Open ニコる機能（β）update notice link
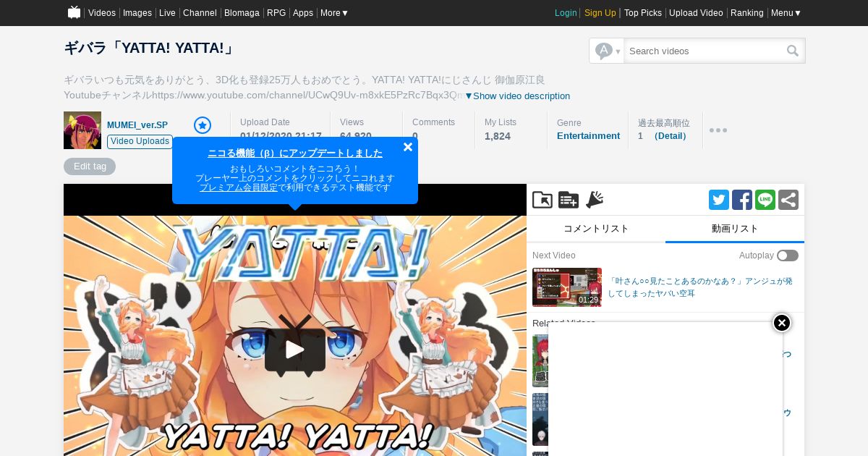The image size is (868, 456). click(295, 153)
